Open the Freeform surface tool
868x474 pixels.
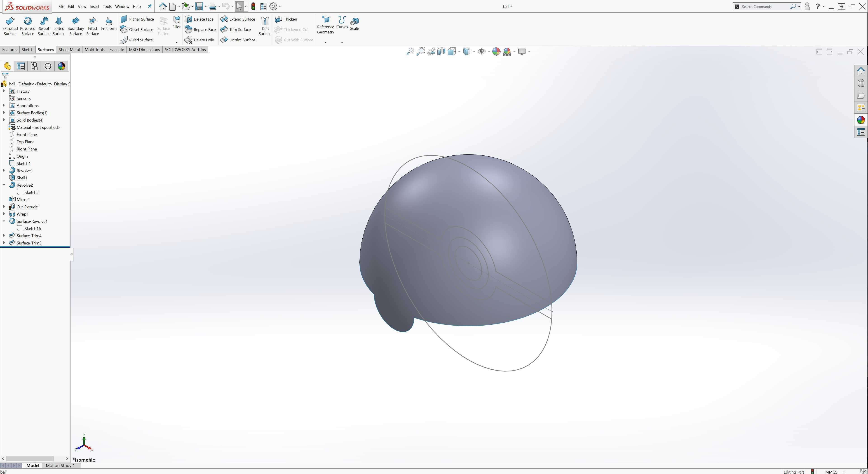pyautogui.click(x=108, y=24)
